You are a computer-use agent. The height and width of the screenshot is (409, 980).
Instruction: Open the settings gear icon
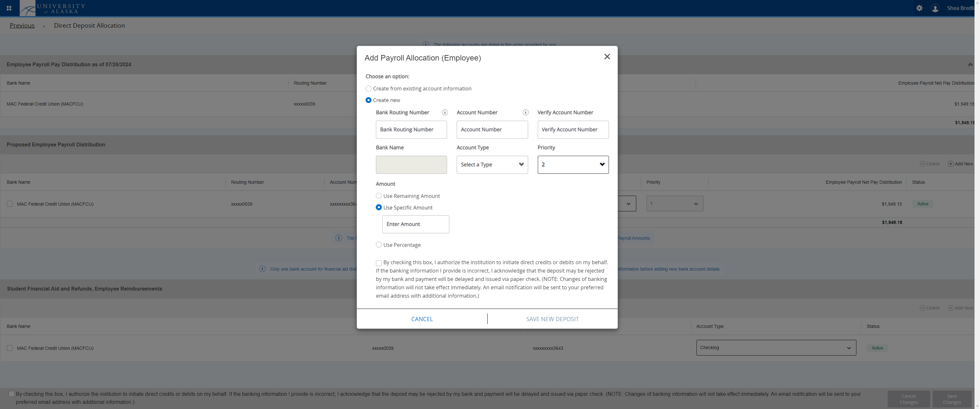(x=919, y=8)
